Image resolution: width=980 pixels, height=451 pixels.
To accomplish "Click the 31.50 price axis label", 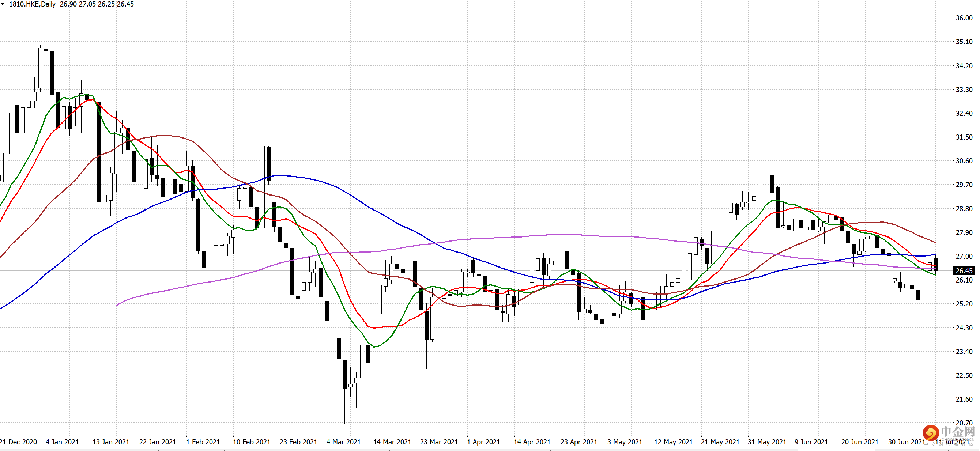I will (964, 137).
